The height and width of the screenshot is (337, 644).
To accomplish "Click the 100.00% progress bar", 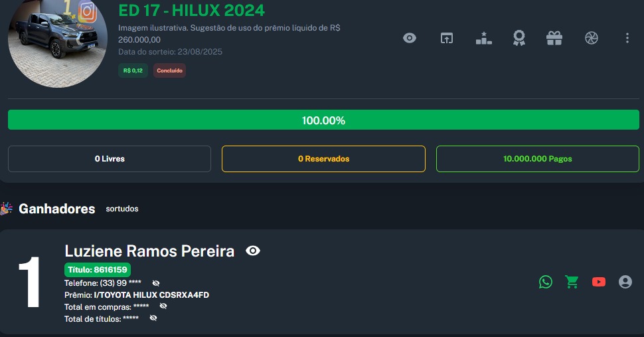I will (323, 120).
